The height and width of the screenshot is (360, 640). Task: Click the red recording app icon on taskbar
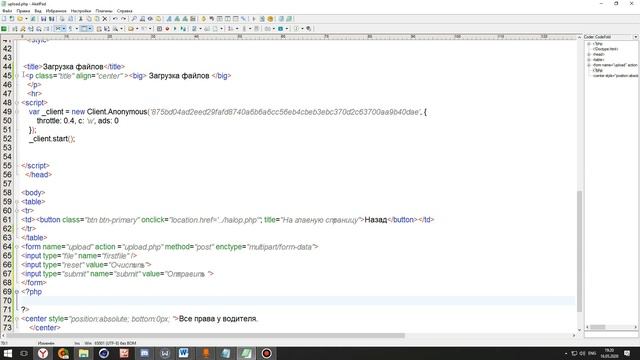(x=266, y=353)
